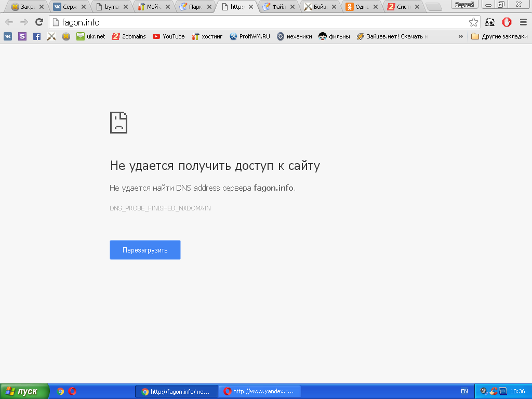532x399 pixels.
Task: Click the panda extension icon
Action: click(x=490, y=22)
